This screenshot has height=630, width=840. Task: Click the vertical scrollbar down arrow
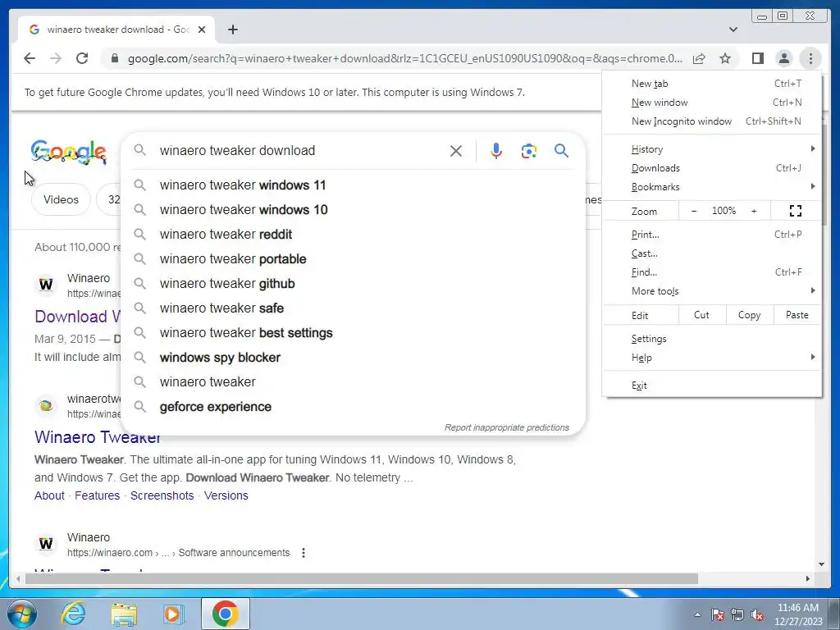pos(821,564)
